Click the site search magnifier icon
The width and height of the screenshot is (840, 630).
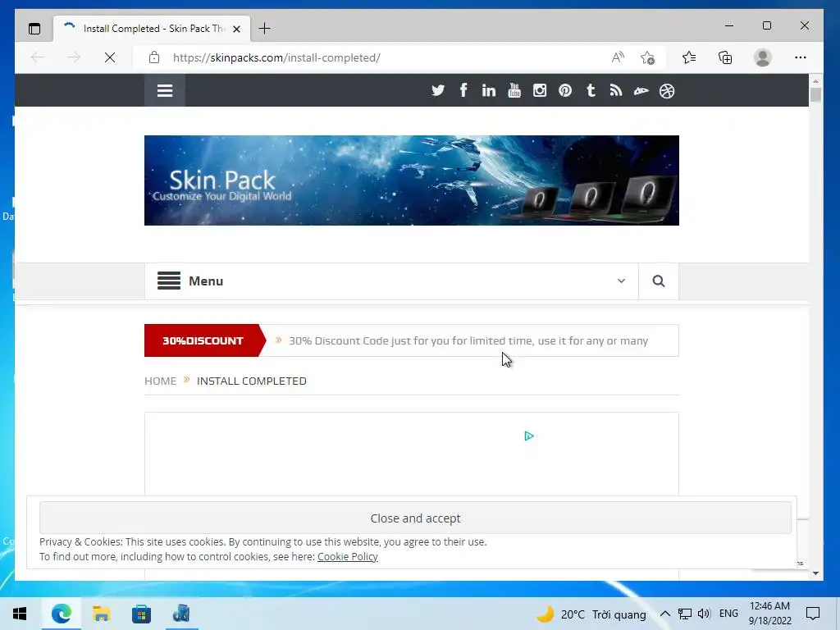coord(659,281)
